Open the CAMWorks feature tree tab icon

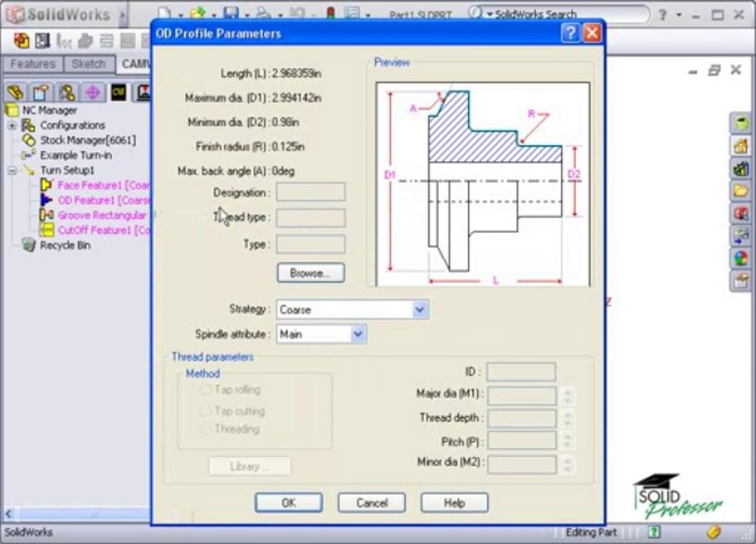click(119, 91)
